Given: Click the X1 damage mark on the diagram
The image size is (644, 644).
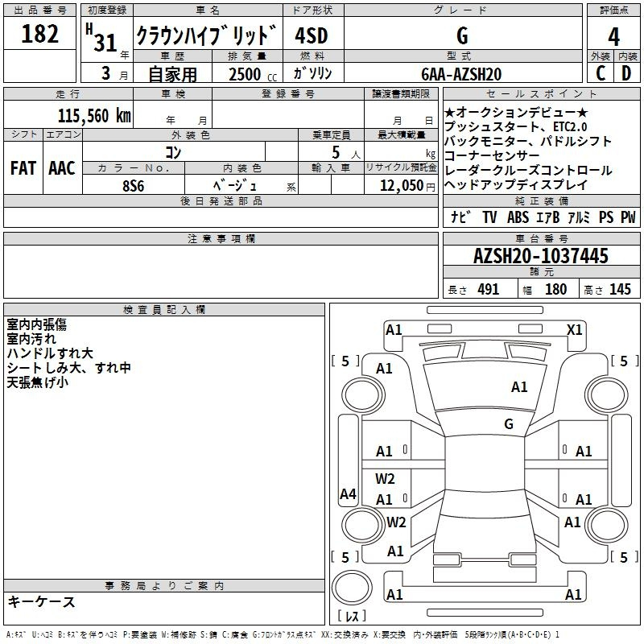Looking at the screenshot, I should [574, 330].
